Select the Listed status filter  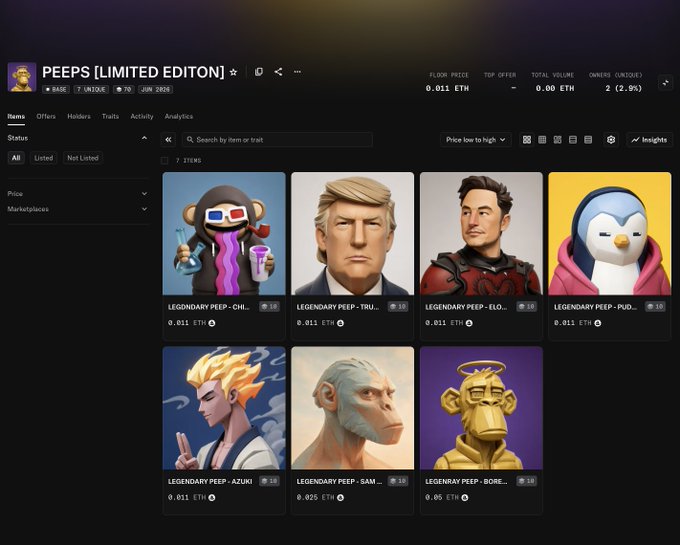tap(44, 158)
